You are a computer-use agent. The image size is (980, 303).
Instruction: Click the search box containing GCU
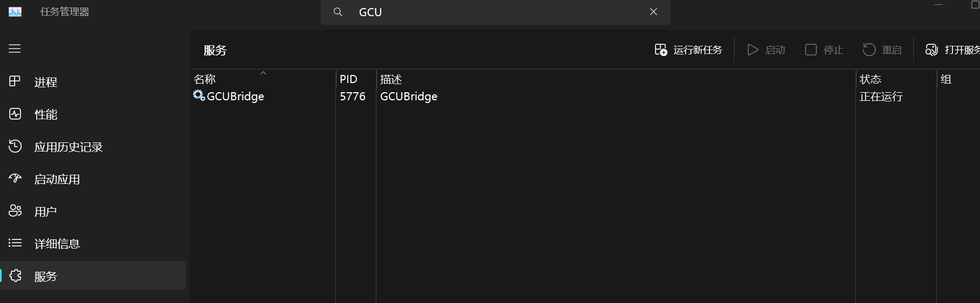(x=495, y=12)
